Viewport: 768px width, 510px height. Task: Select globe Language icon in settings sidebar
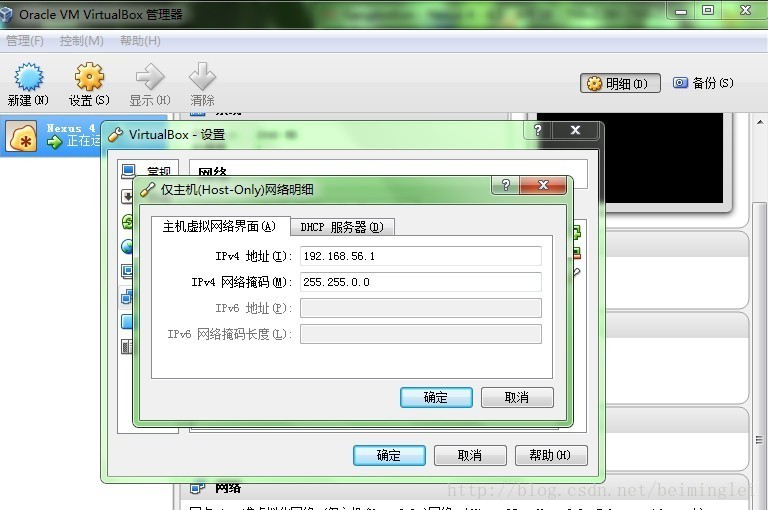[x=127, y=246]
